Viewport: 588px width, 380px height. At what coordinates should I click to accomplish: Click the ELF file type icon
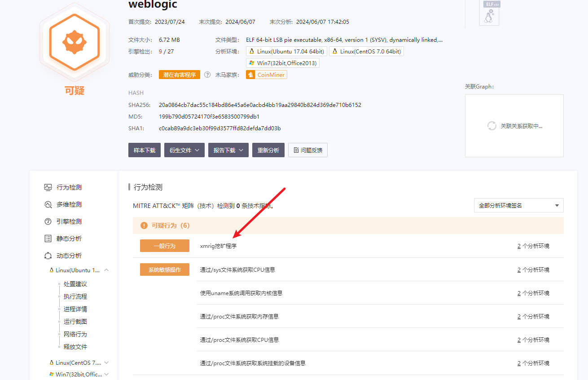tap(489, 13)
